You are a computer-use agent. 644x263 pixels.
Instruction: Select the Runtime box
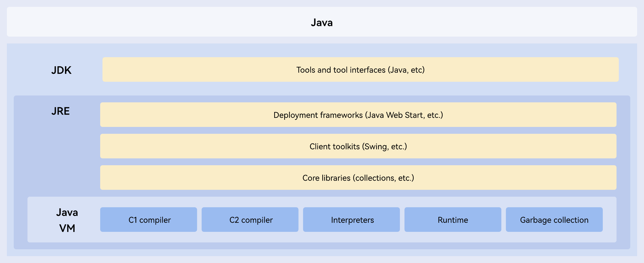tap(453, 220)
